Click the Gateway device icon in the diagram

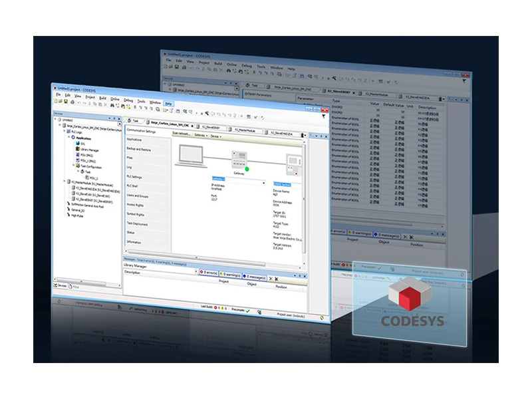tap(239, 160)
